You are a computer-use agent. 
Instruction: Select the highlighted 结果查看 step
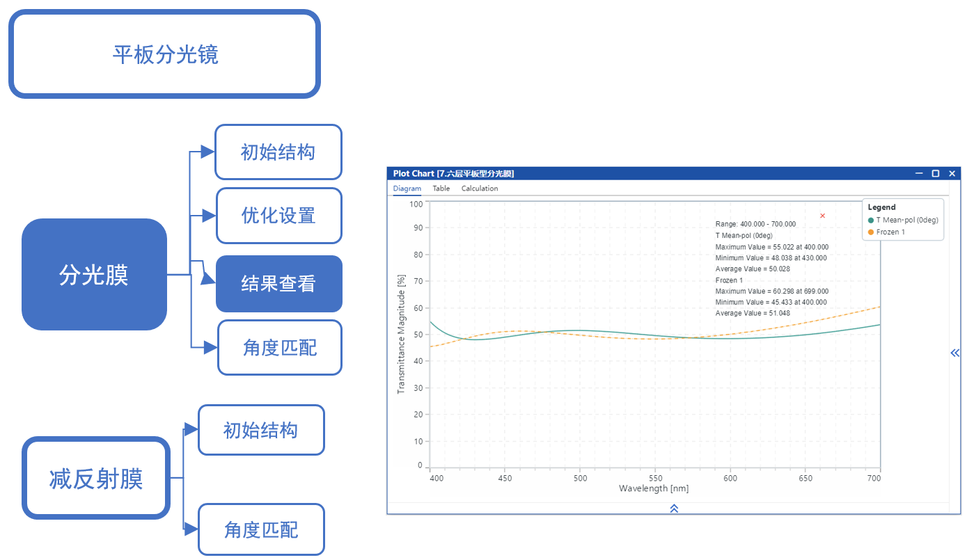click(x=278, y=284)
